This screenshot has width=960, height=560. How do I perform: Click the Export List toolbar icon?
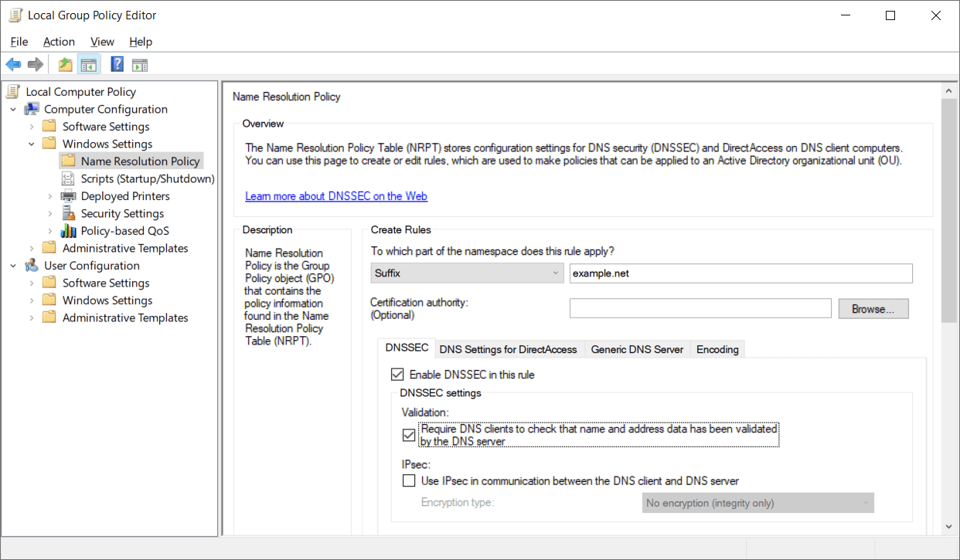(x=140, y=64)
